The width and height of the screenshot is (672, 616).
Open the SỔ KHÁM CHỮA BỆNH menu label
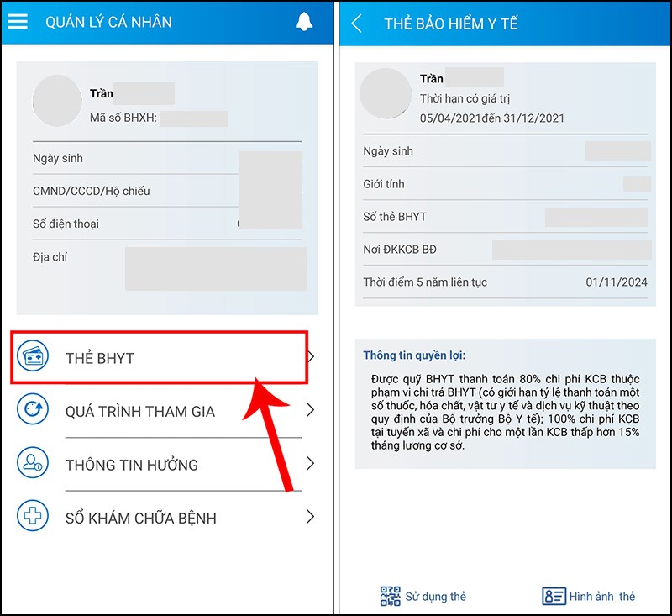coord(141,518)
